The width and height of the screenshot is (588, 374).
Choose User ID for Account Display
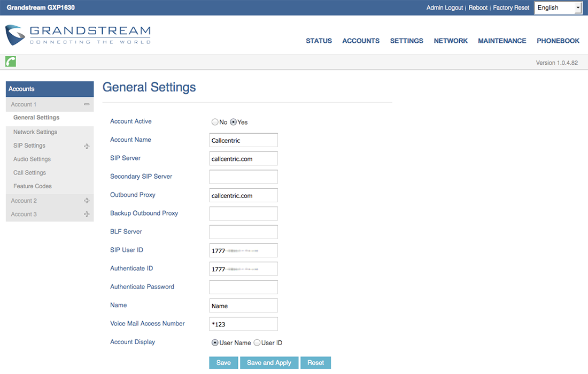coord(257,342)
